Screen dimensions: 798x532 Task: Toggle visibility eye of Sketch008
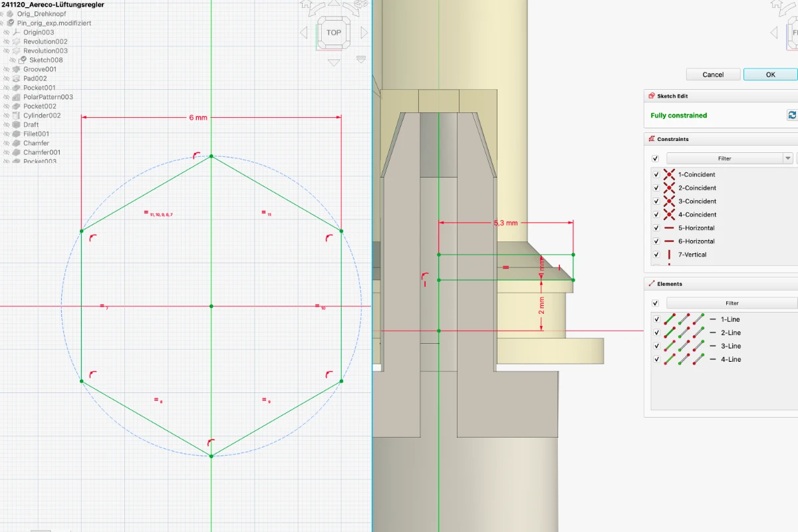(13, 60)
